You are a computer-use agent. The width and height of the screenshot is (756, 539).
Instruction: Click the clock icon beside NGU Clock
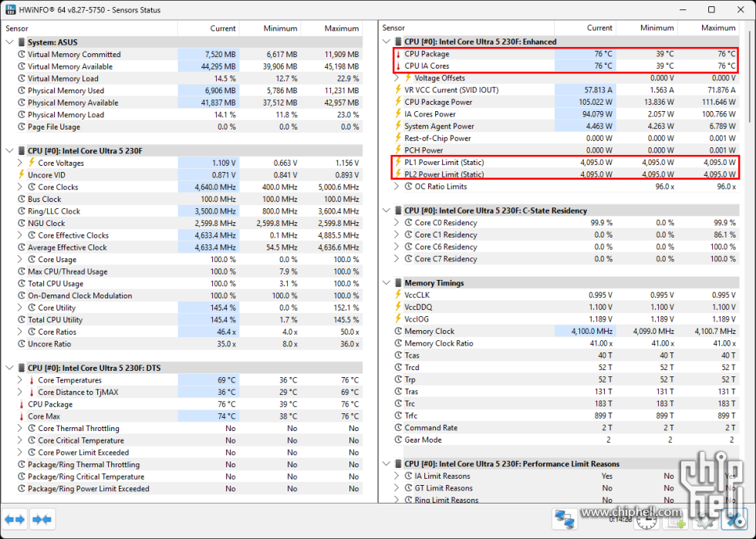(22, 223)
